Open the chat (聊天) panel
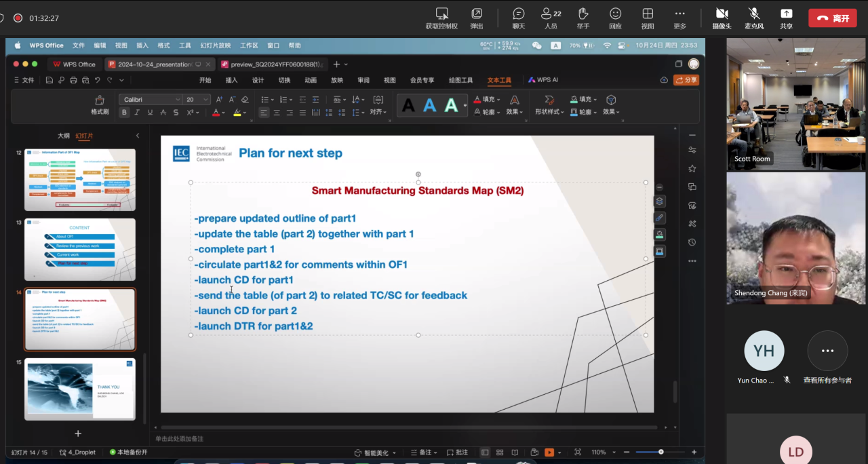This screenshot has width=868, height=464. pyautogui.click(x=519, y=14)
